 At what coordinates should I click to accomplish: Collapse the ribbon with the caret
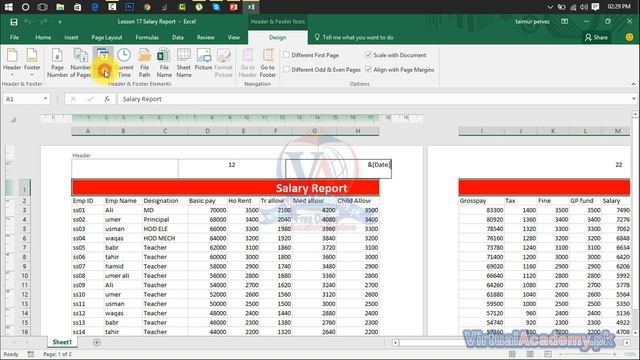tap(633, 84)
